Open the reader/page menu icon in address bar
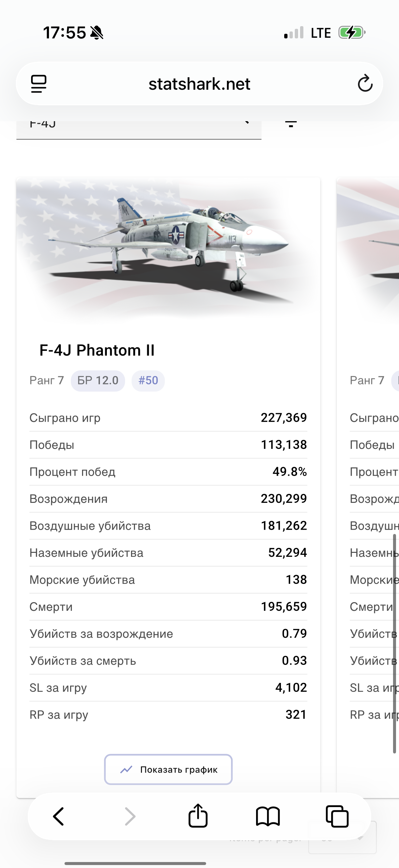The image size is (399, 868). 39,83
